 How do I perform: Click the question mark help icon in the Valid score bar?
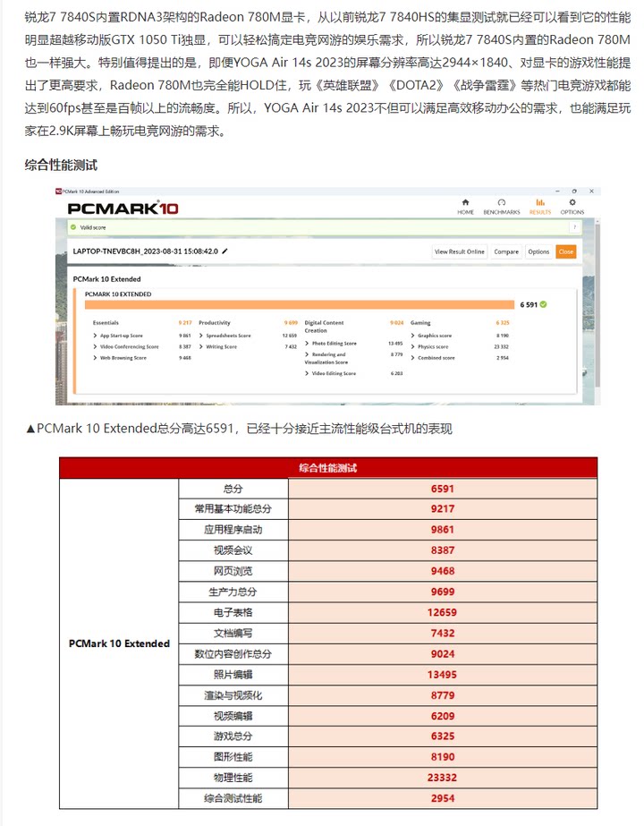574,227
